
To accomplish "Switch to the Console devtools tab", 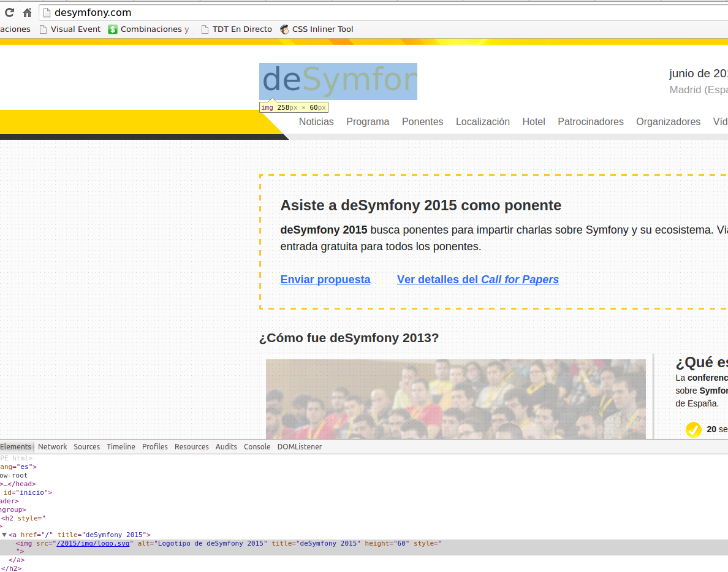I will [257, 446].
